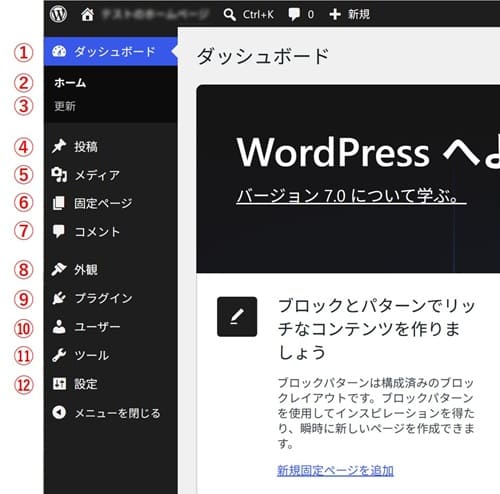Open the 外観 menu
Image resolution: width=500 pixels, height=494 pixels.
point(111,270)
